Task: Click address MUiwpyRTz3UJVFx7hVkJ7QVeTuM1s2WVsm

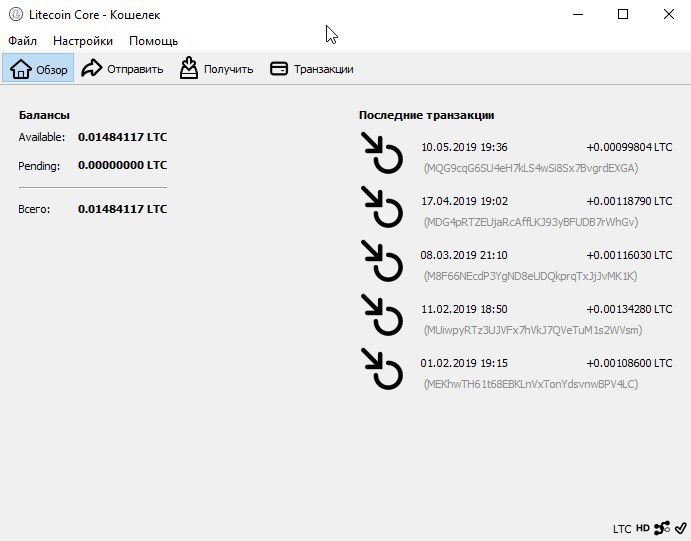Action: pyautogui.click(x=533, y=330)
